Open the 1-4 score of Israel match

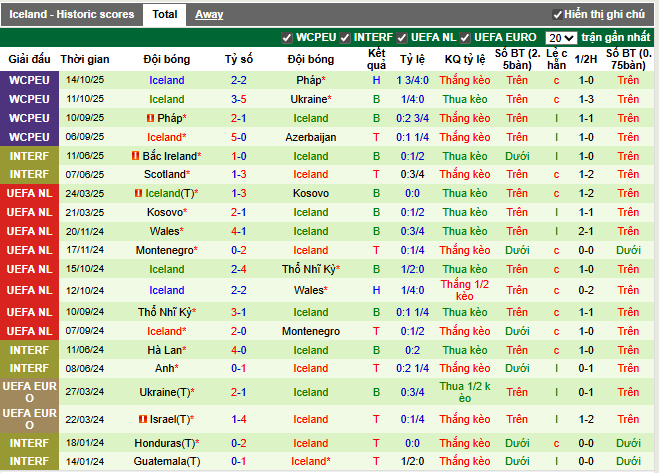(x=239, y=419)
